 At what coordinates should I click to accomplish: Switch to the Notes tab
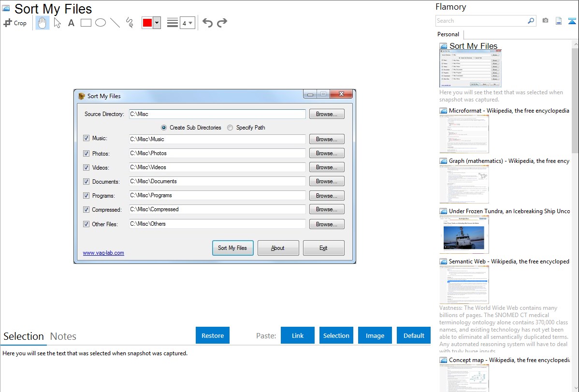coord(63,336)
